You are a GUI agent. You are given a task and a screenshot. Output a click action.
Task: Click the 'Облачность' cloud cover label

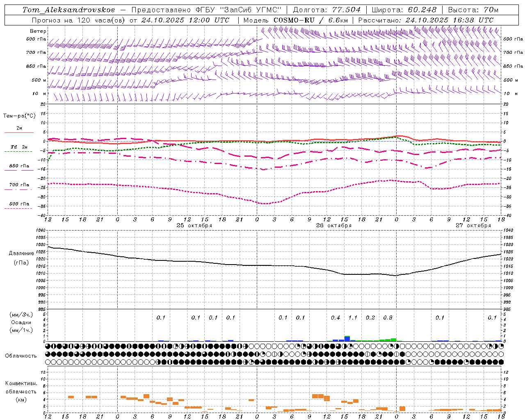pos(21,356)
